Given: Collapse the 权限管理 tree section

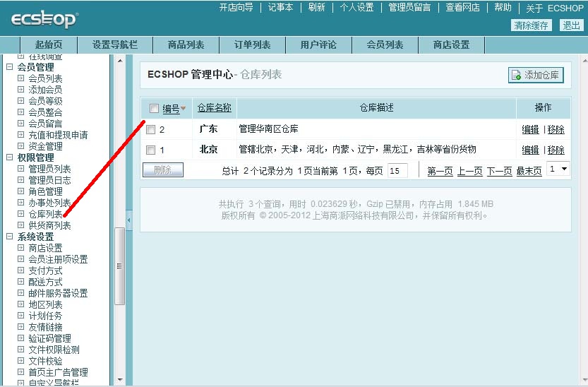Looking at the screenshot, I should [10, 157].
